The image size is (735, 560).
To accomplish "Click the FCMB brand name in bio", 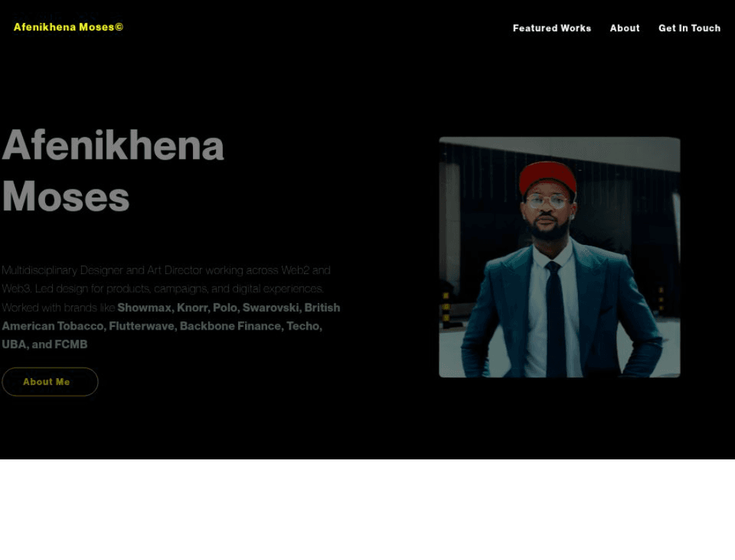I will (71, 344).
